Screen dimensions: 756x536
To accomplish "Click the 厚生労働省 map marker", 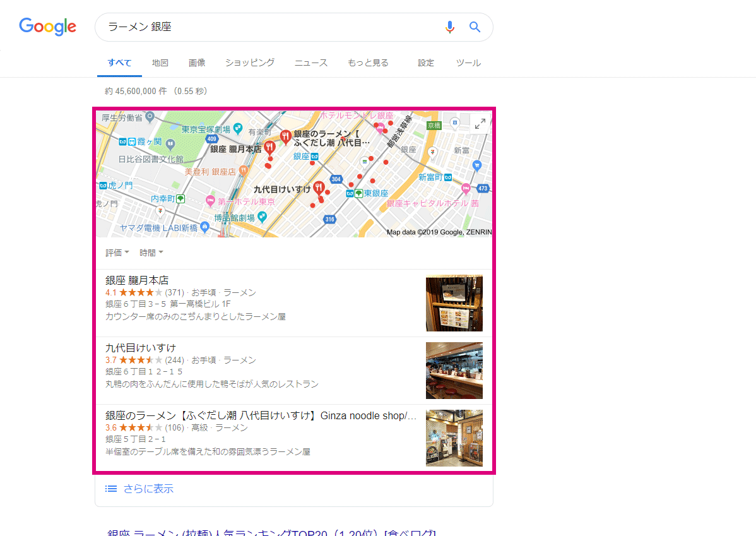I will pyautogui.click(x=150, y=116).
